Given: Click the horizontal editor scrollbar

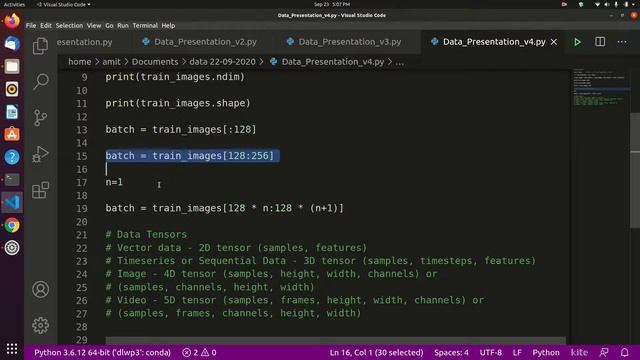Looking at the screenshot, I should (x=336, y=340).
